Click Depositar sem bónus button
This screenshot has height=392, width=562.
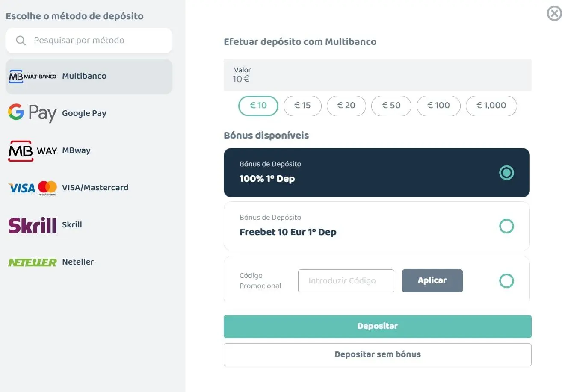coord(377,354)
